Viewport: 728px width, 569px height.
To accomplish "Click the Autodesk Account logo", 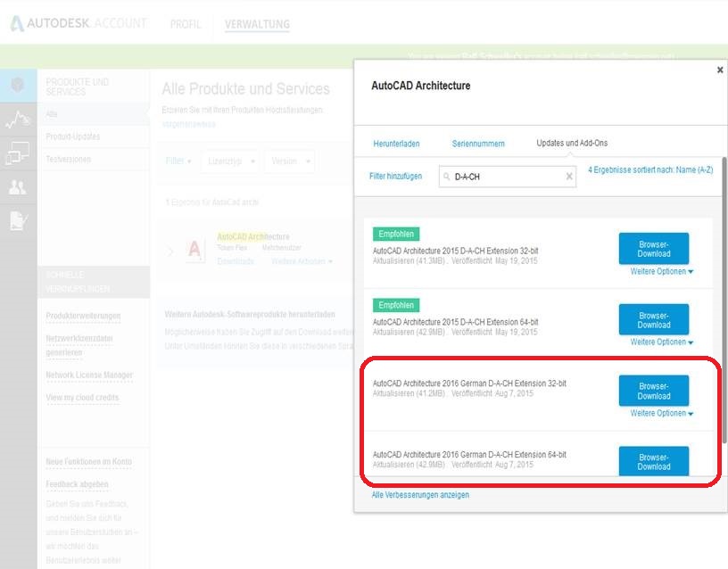I will coord(78,23).
